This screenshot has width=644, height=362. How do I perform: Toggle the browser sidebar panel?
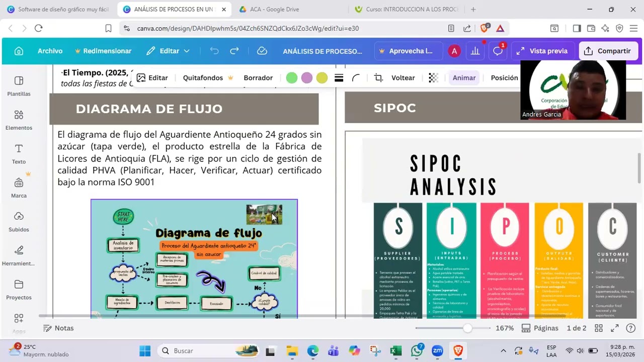577,28
